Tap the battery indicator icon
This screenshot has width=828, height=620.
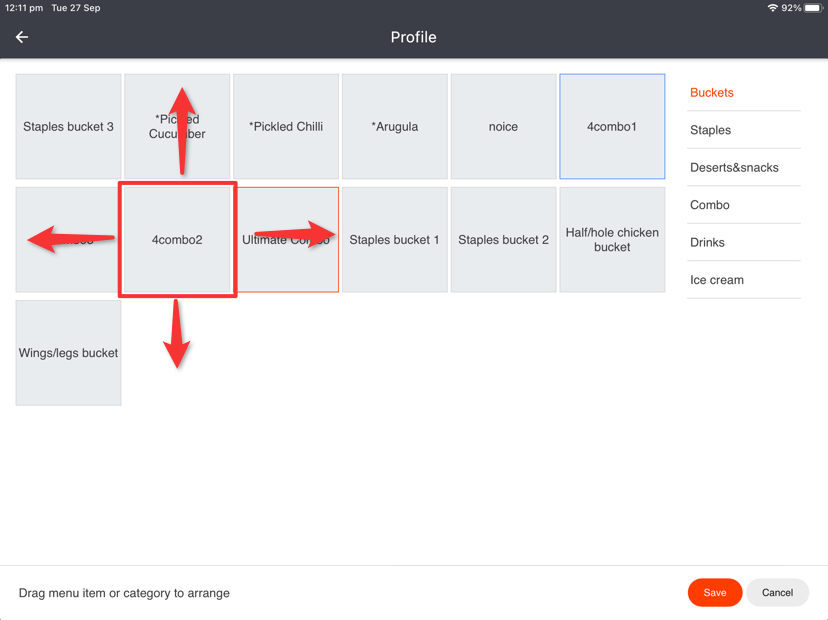pyautogui.click(x=812, y=8)
